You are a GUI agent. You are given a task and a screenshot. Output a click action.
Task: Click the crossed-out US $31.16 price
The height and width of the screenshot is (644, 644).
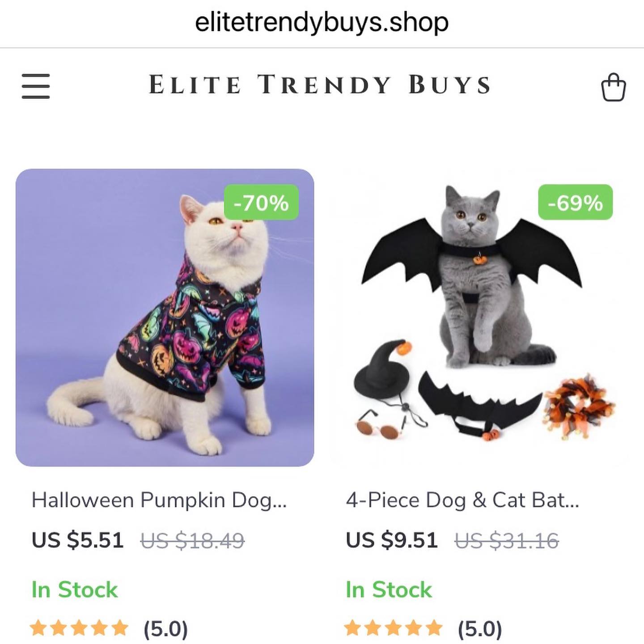pyautogui.click(x=507, y=540)
